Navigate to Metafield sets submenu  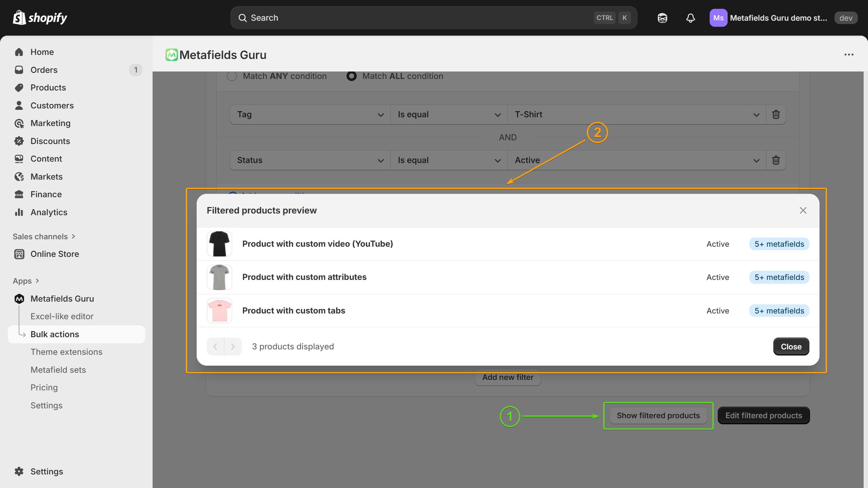[x=58, y=370]
